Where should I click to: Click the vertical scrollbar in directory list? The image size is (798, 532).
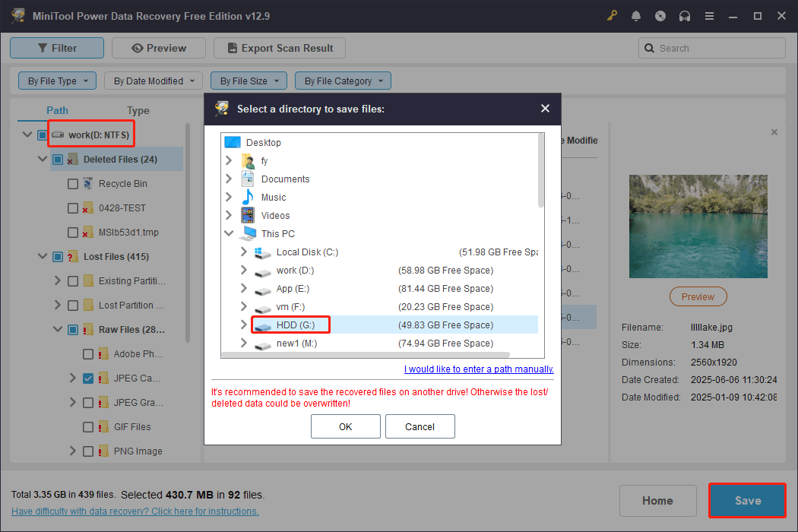pyautogui.click(x=541, y=170)
